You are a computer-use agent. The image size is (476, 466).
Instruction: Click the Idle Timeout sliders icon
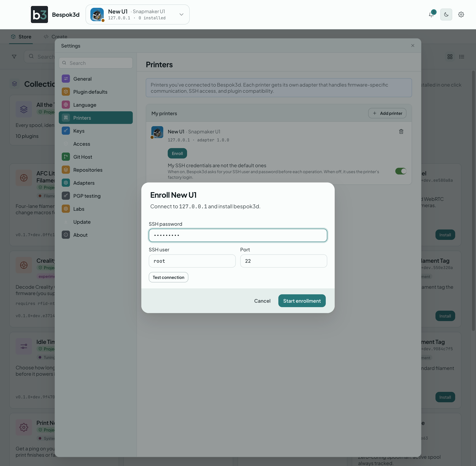[24, 346]
